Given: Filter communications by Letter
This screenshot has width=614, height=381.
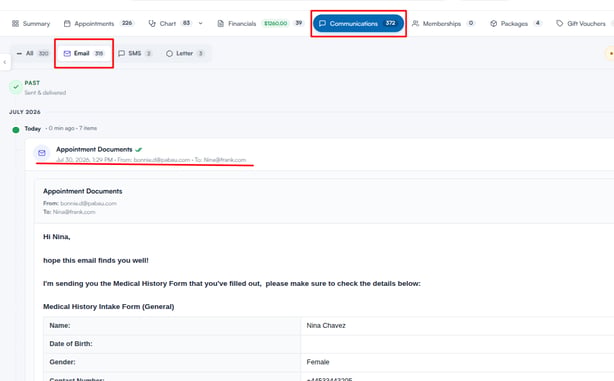Looking at the screenshot, I should (x=185, y=53).
